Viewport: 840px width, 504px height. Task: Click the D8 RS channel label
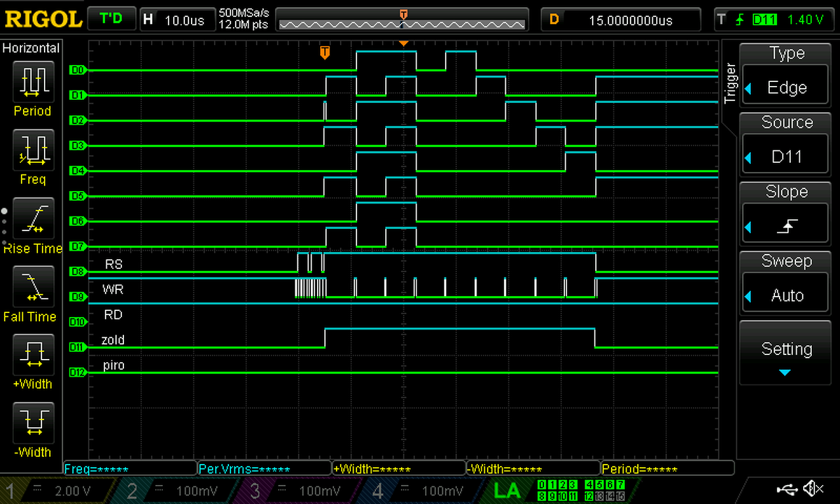[77, 271]
